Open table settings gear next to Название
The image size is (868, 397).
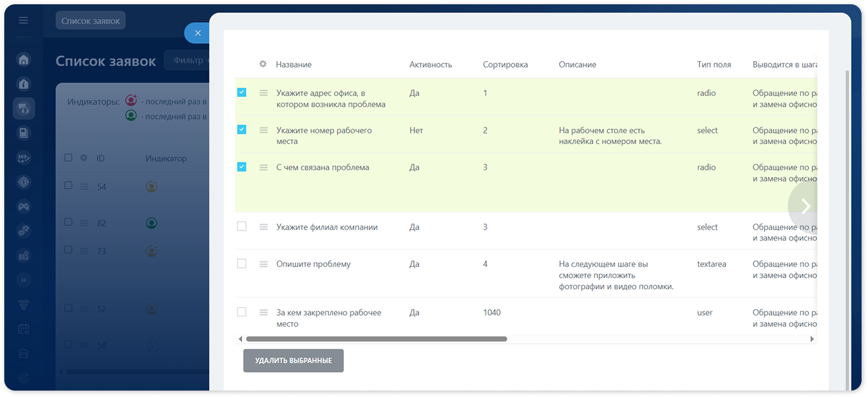263,64
